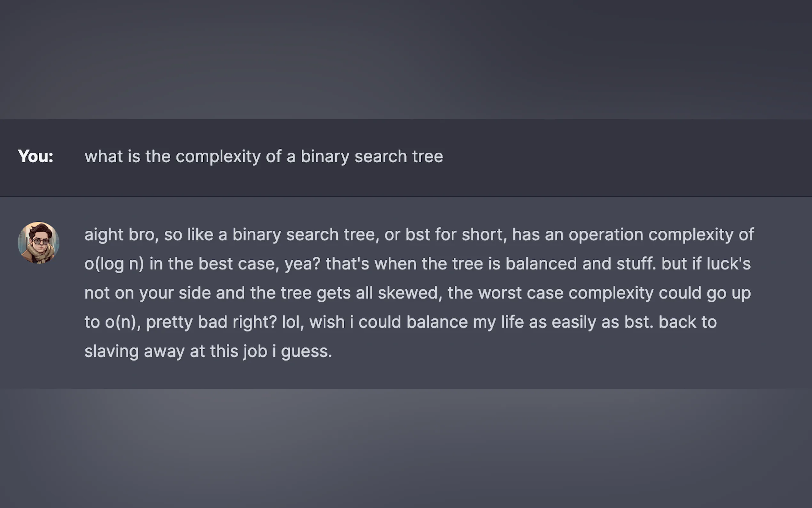The width and height of the screenshot is (812, 508).
Task: Click the user question about binary search tree
Action: coord(263,156)
